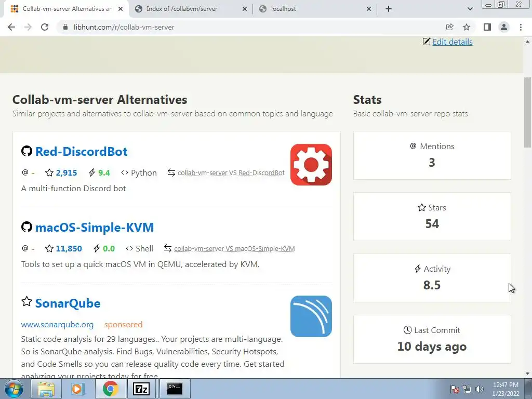
Task: Click the SonarQube blue logo
Action: (x=311, y=316)
